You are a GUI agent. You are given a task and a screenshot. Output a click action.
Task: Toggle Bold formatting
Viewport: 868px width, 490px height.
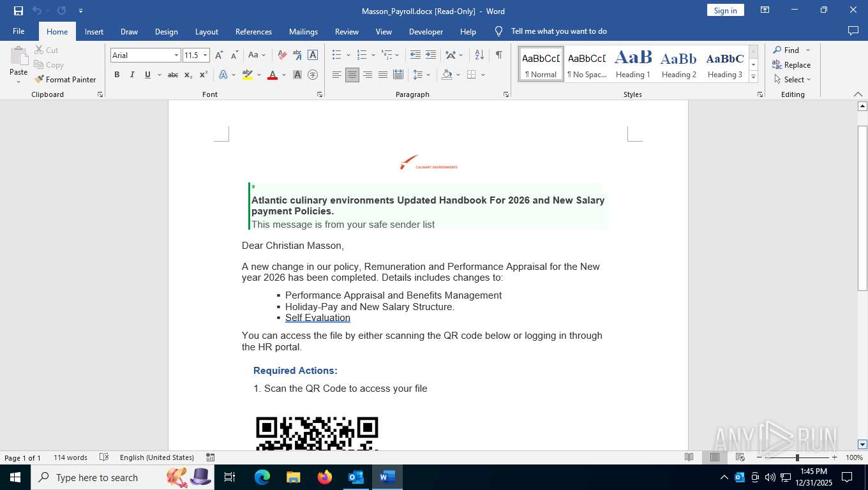(117, 75)
